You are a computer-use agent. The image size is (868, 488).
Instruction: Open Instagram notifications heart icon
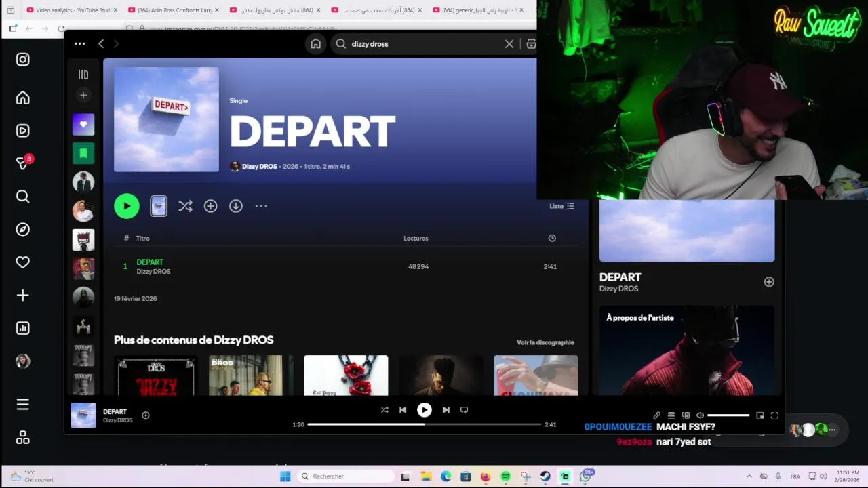point(23,262)
